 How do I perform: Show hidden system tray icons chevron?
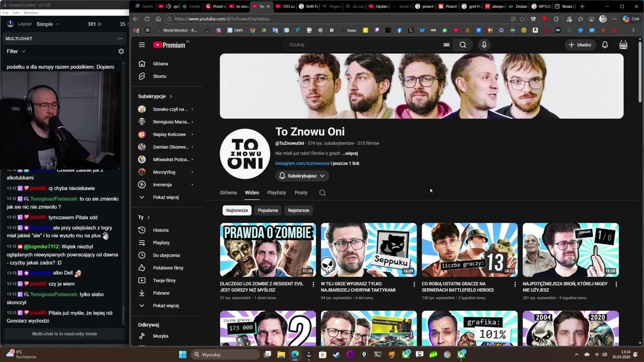click(577, 354)
